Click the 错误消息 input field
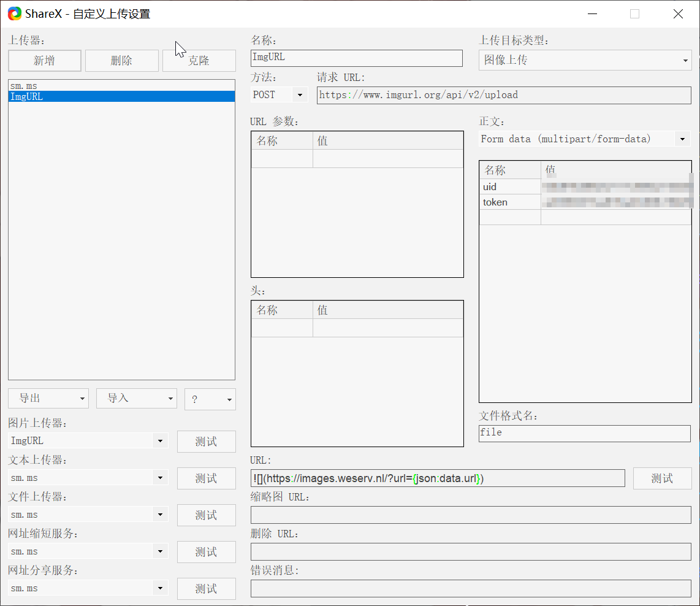This screenshot has width=700, height=606. coord(471,589)
